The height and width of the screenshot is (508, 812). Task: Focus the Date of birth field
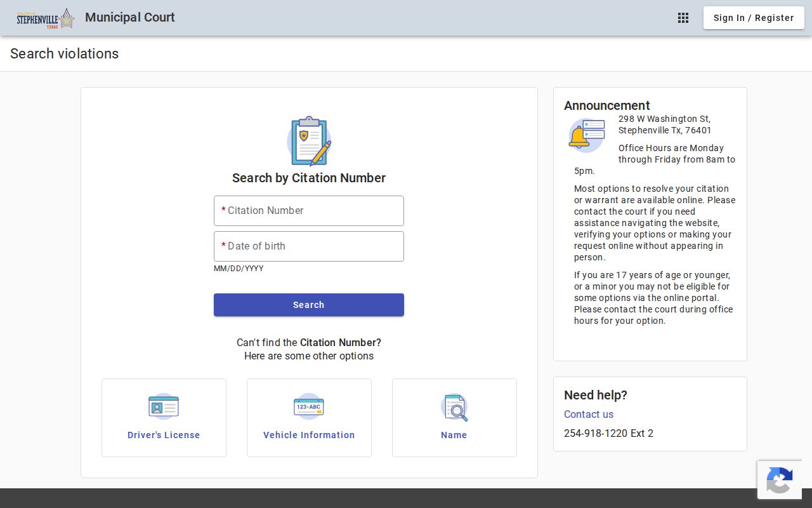pyautogui.click(x=309, y=246)
